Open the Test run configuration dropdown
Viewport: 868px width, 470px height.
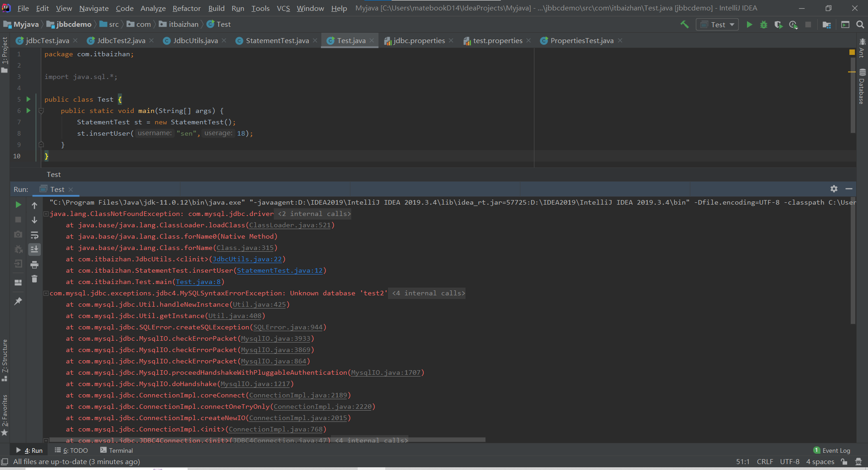coord(718,24)
